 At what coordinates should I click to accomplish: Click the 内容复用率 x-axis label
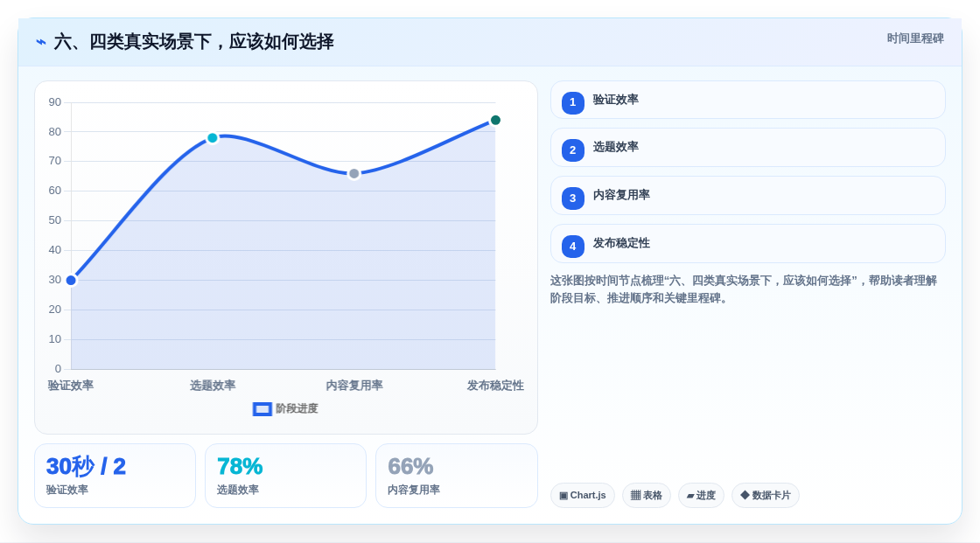pos(353,386)
